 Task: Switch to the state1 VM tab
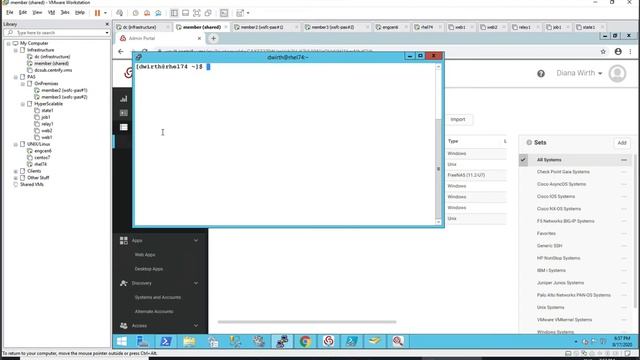(589, 27)
